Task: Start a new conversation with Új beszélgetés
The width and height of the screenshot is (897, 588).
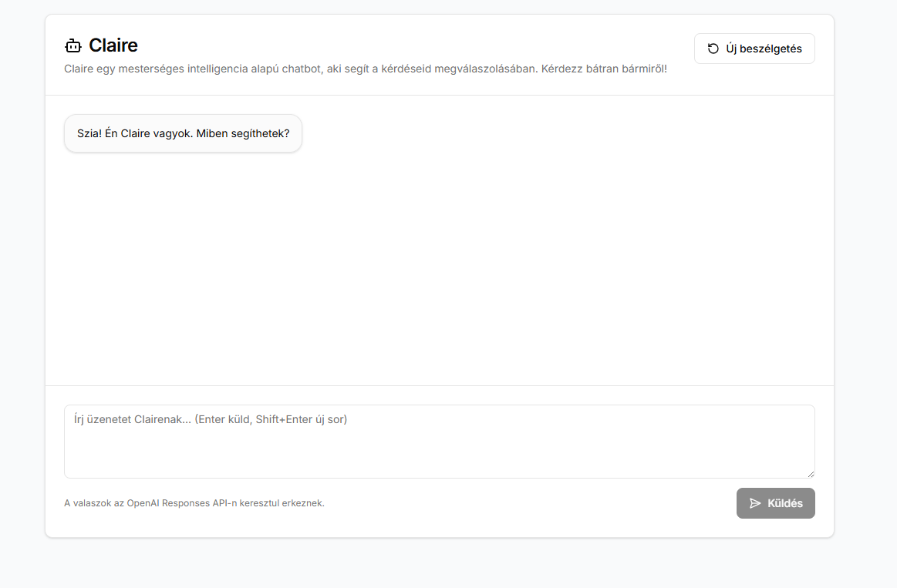Action: point(754,48)
